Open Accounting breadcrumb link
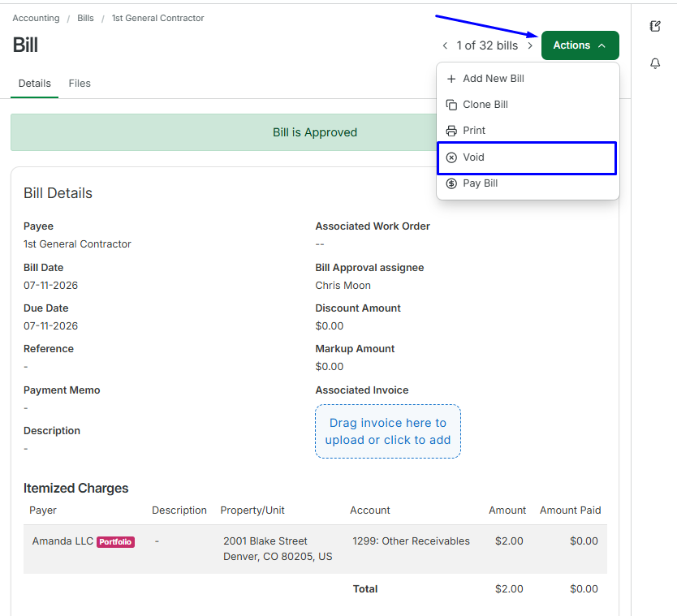The image size is (677, 616). click(x=36, y=18)
